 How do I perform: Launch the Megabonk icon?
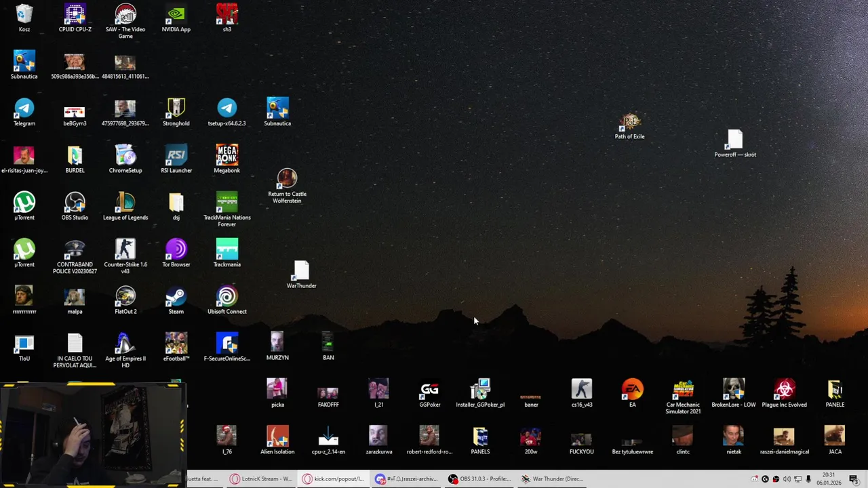pyautogui.click(x=227, y=159)
